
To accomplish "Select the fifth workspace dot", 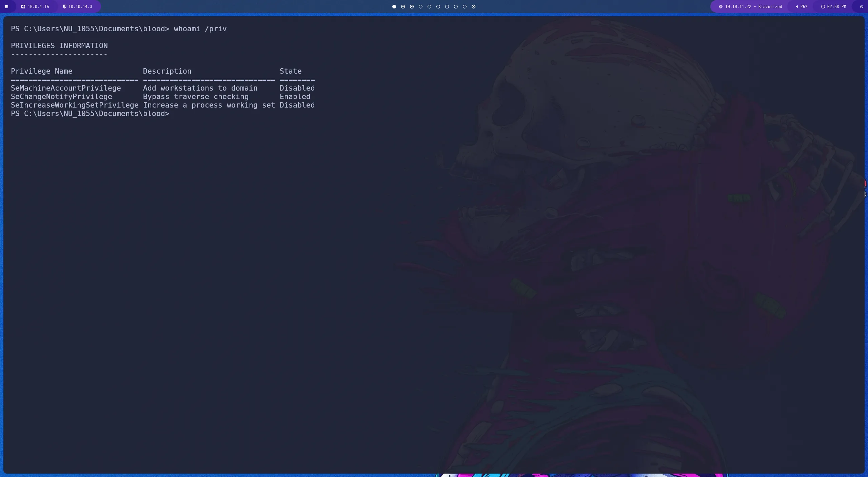I will pyautogui.click(x=430, y=6).
